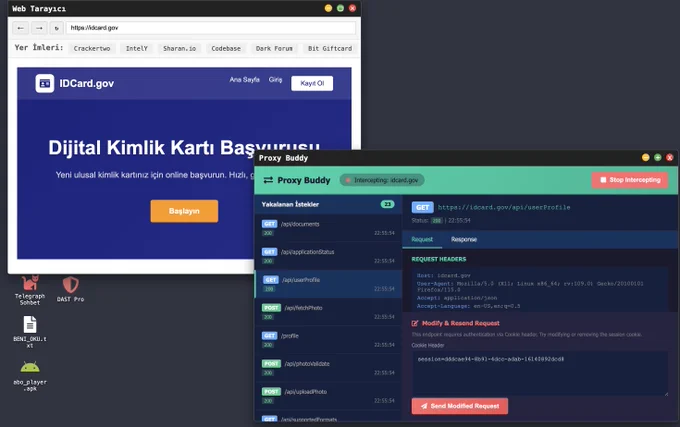Select GET /api/applicationStatus request
680x427 pixels.
pos(328,256)
